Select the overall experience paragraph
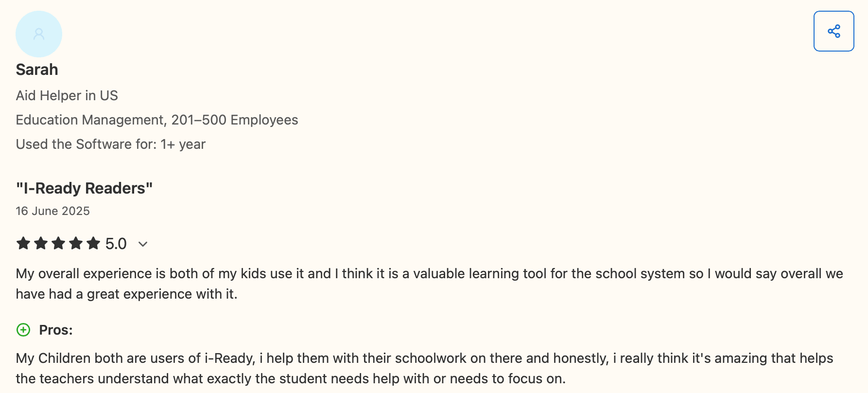The width and height of the screenshot is (868, 393). tap(428, 284)
